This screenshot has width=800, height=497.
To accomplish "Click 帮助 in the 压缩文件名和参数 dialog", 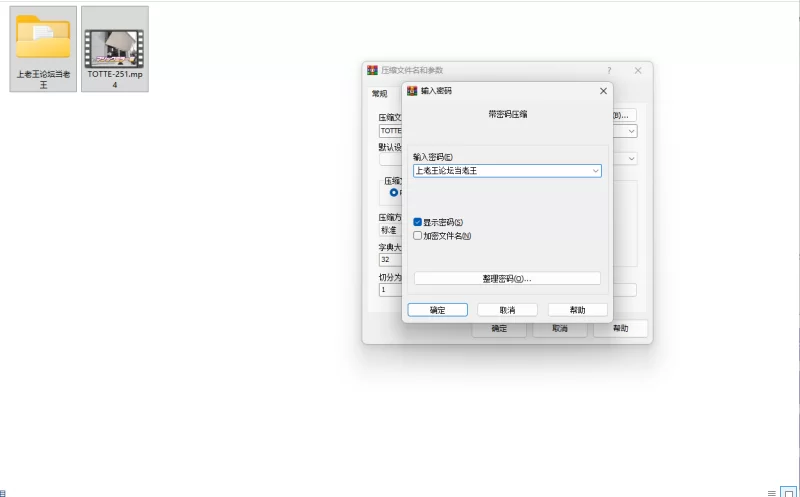I will click(620, 329).
